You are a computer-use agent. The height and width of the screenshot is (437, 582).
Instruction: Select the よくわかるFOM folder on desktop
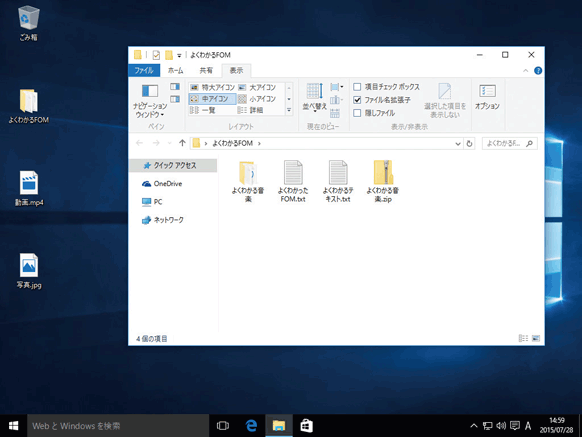[x=29, y=106]
